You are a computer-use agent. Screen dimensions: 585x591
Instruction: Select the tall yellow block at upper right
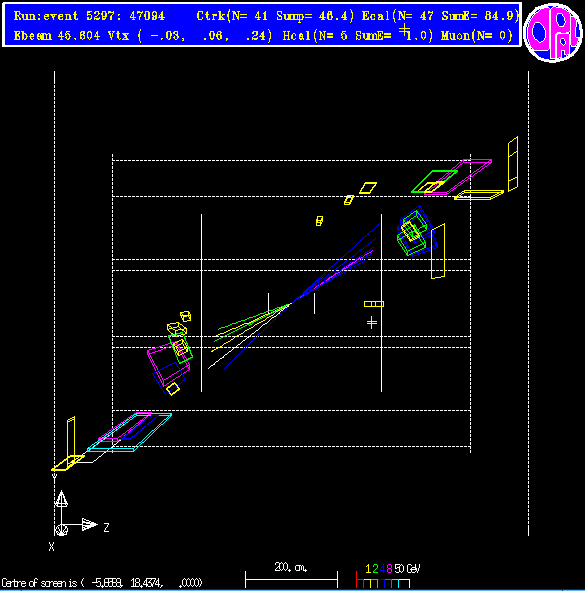coord(513,164)
